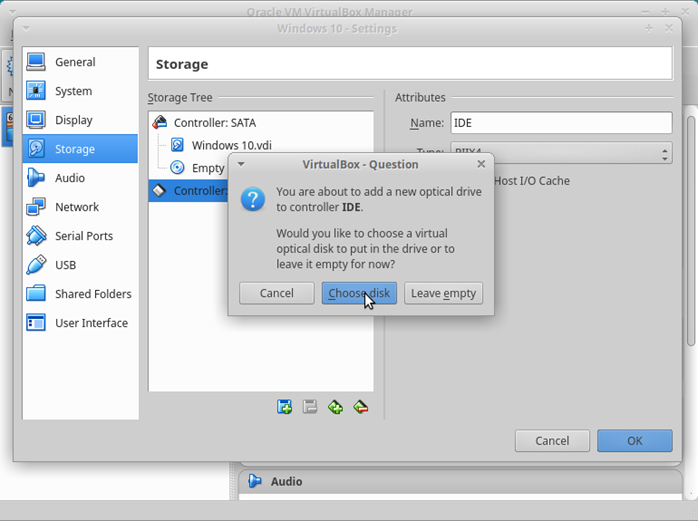Image resolution: width=698 pixels, height=521 pixels.
Task: Click the IDE controller diamond icon
Action: pyautogui.click(x=159, y=191)
